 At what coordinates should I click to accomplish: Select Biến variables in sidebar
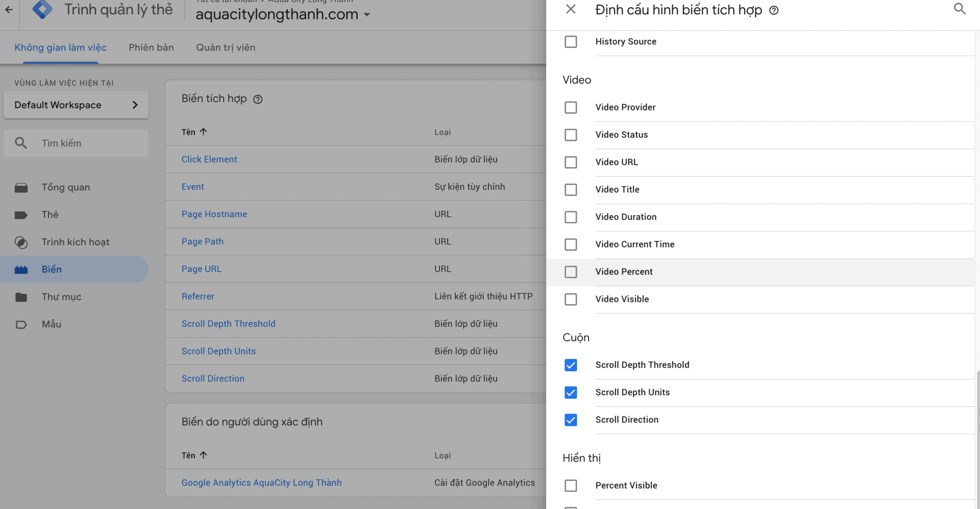(75, 269)
